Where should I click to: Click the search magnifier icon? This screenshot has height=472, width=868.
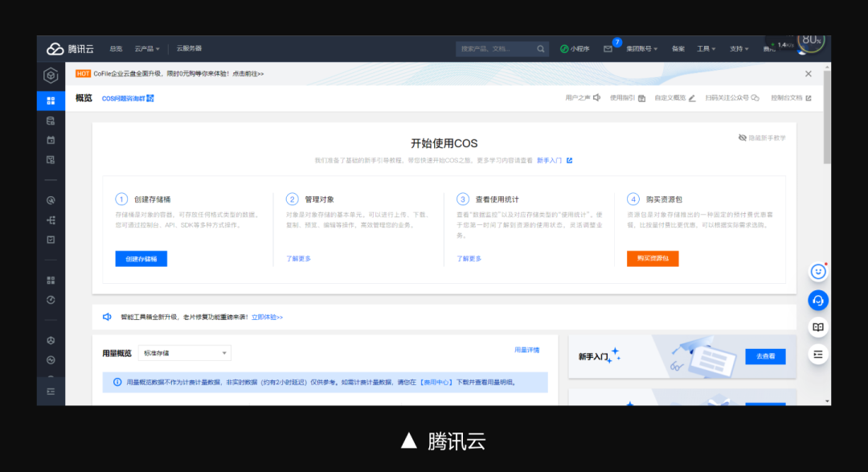pos(541,49)
